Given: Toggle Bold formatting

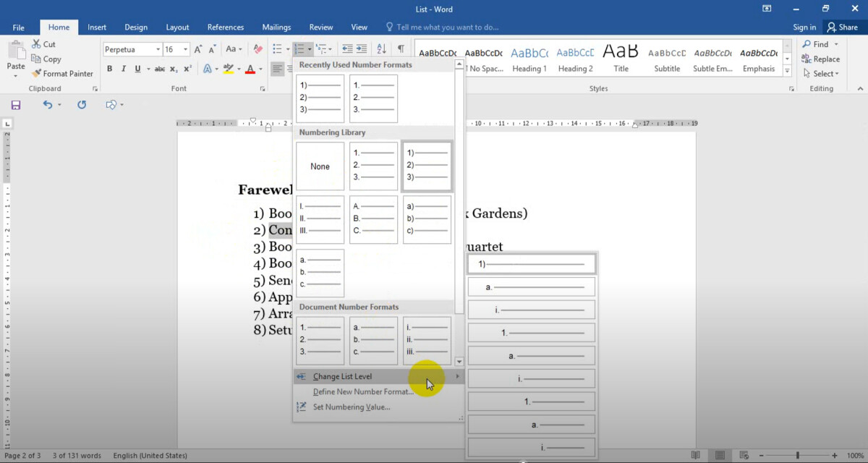Looking at the screenshot, I should 110,69.
